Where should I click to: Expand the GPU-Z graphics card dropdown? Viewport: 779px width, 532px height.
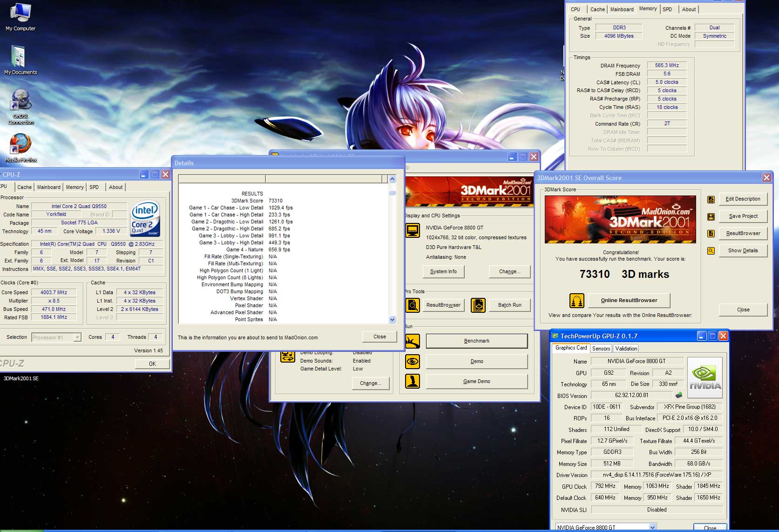click(652, 527)
